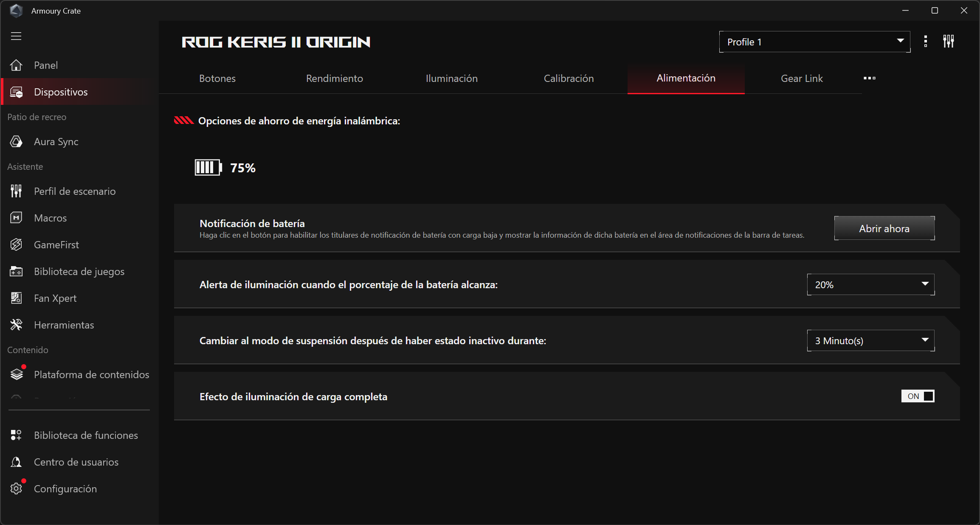Open the 20% battery alert dropdown
Screen dimensions: 980x525
(x=870, y=285)
